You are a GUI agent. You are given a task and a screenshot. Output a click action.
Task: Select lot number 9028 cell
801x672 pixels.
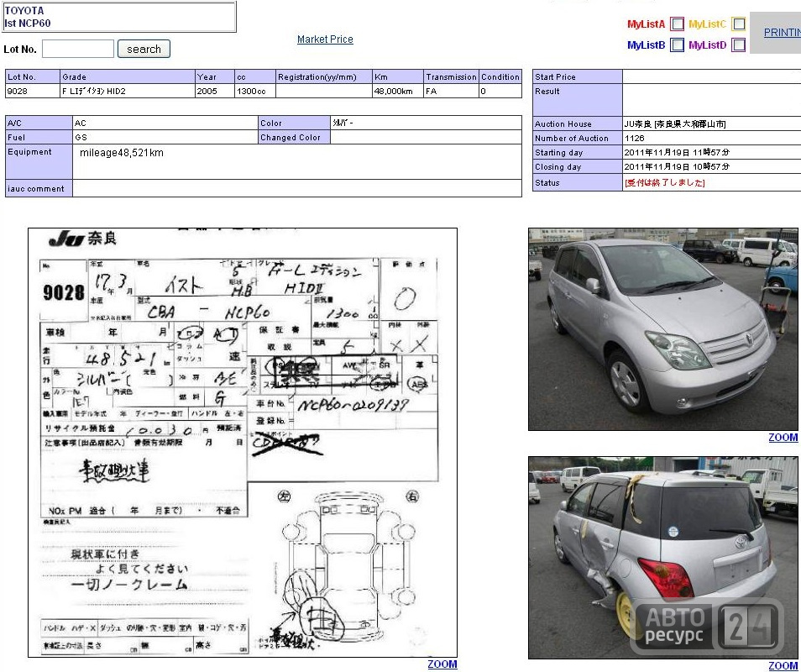pos(33,91)
